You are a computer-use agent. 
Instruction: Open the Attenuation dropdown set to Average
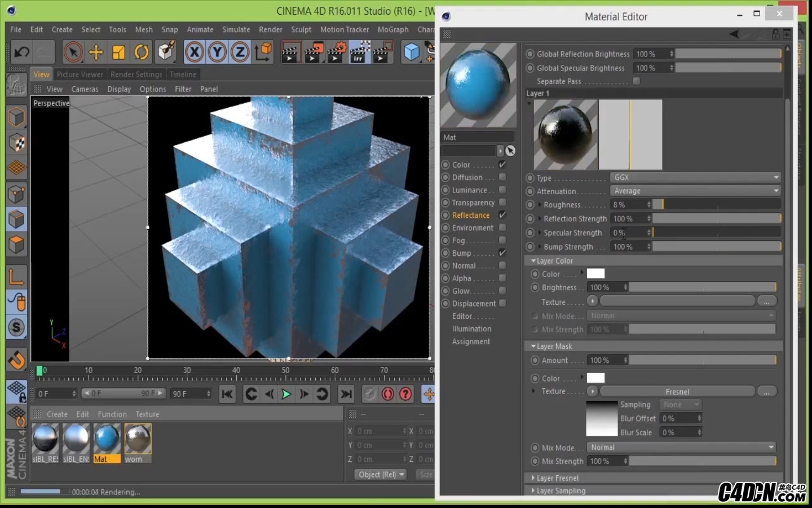(x=695, y=191)
